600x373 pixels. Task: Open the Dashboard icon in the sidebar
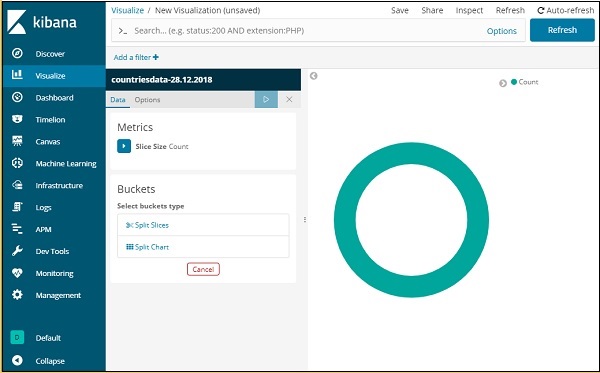coord(17,97)
